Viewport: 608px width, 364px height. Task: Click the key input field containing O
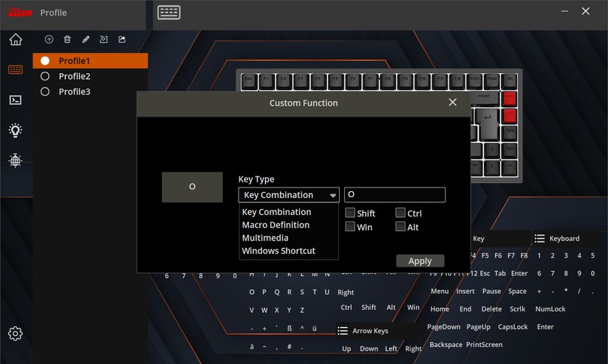[x=394, y=195]
